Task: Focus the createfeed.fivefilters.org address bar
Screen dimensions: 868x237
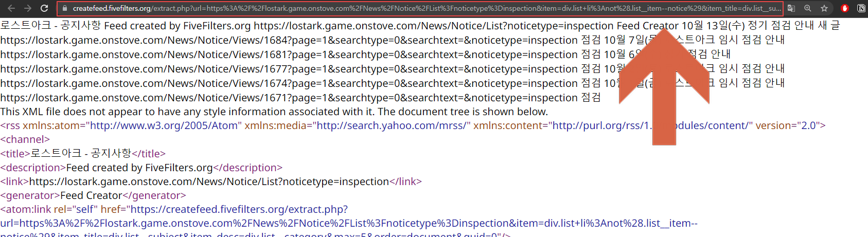Action: tap(419, 8)
